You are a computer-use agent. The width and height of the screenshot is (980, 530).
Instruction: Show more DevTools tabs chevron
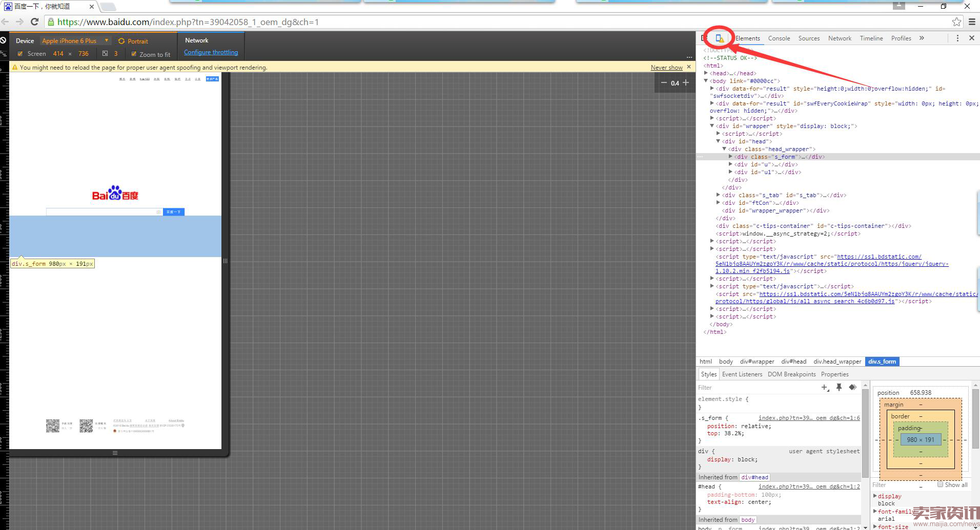[x=922, y=38]
